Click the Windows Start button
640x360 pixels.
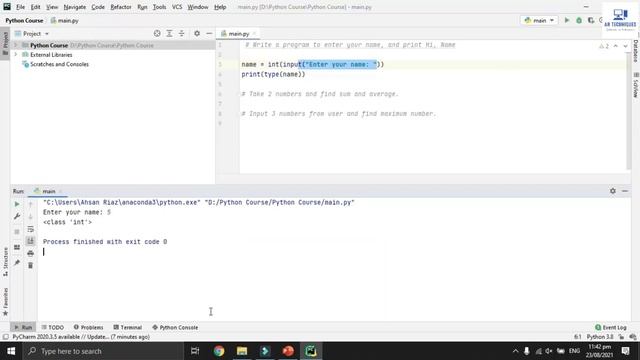pos(11,351)
